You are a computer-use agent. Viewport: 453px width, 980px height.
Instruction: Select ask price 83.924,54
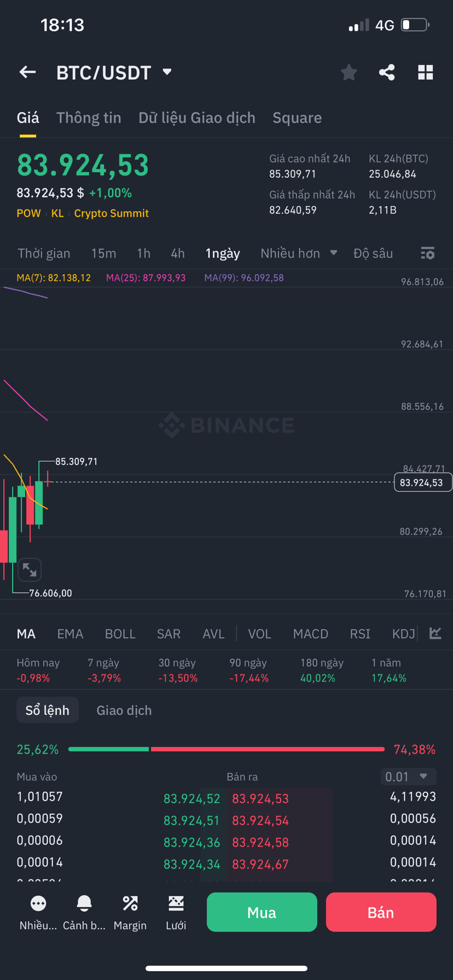click(260, 820)
